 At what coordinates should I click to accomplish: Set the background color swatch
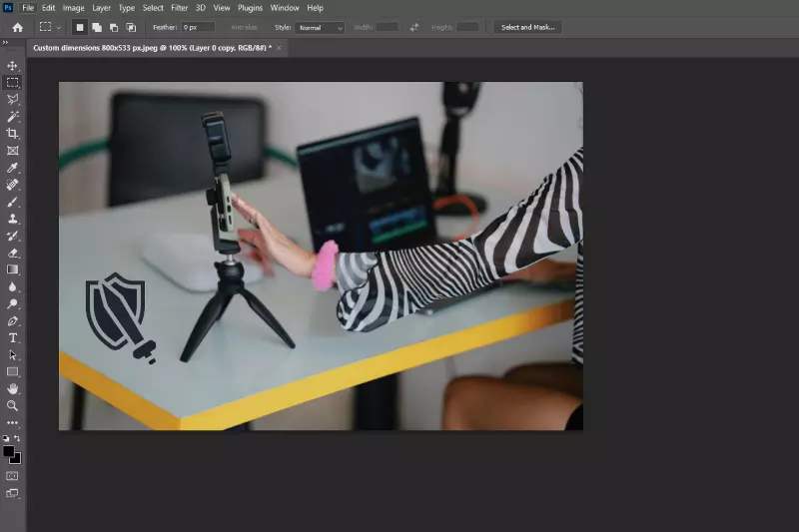click(17, 460)
